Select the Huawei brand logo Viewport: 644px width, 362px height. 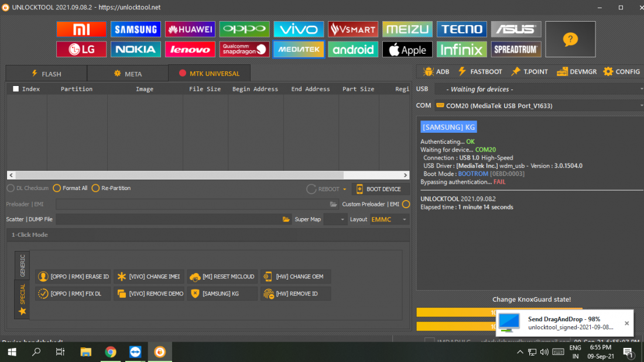click(190, 29)
